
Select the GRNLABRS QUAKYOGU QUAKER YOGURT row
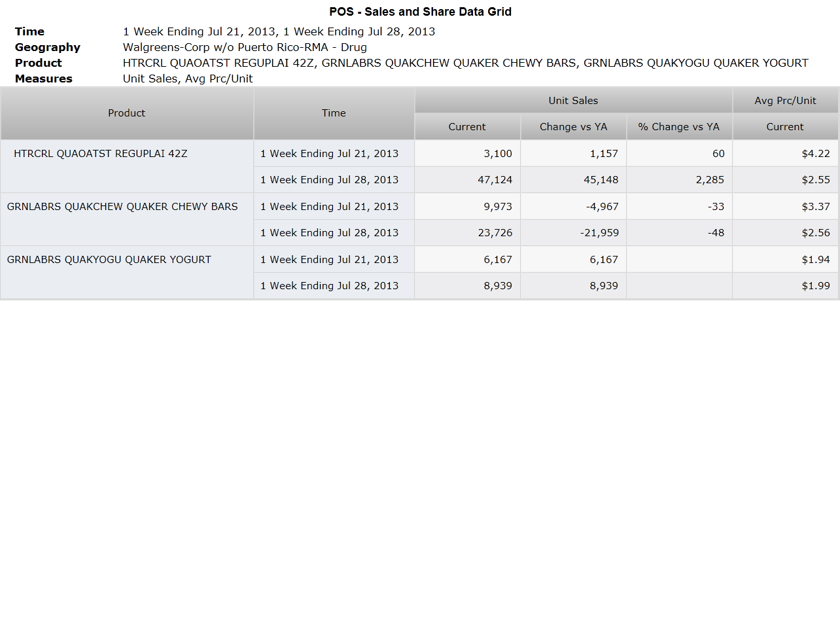127,272
